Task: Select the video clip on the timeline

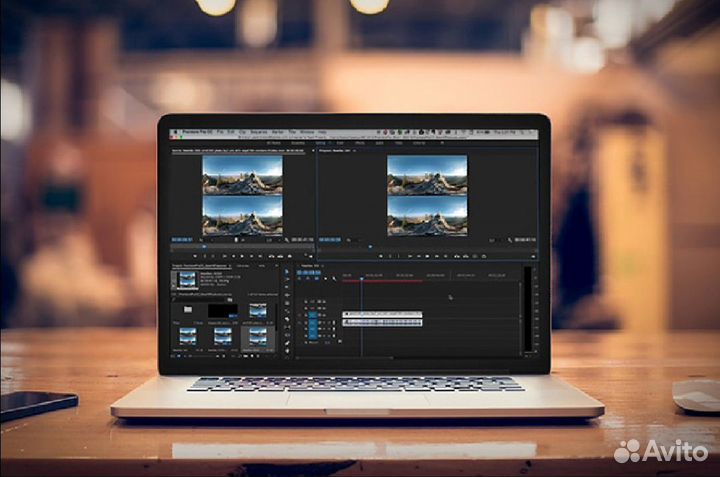Action: point(382,312)
